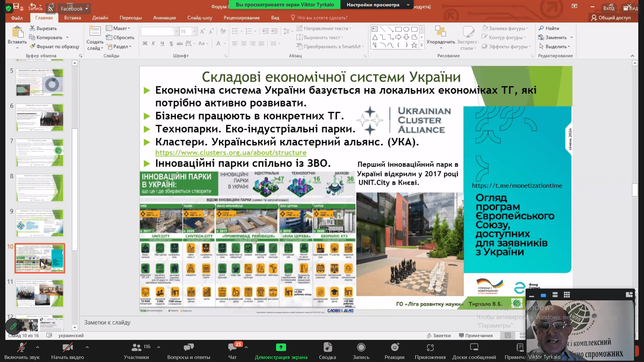Click Convert to SmartArt (Преобразовать в SmartArt)
The width and height of the screenshot is (644, 362).
coord(330,47)
